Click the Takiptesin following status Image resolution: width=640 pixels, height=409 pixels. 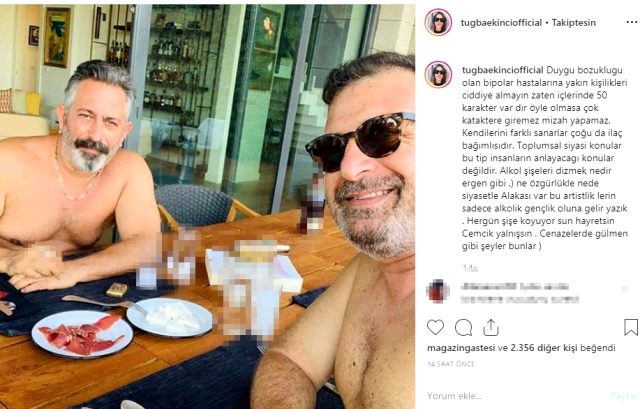pos(573,23)
